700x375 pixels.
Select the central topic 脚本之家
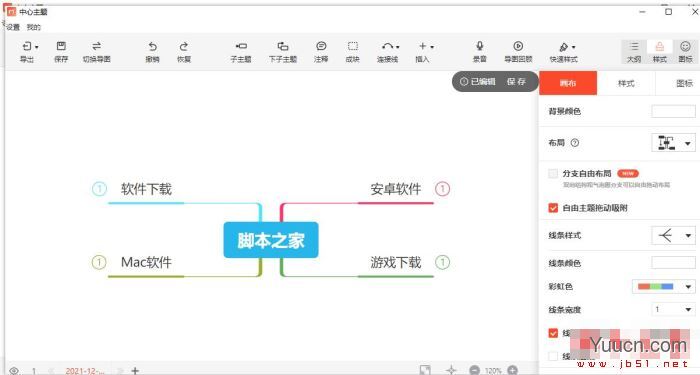pyautogui.click(x=271, y=240)
